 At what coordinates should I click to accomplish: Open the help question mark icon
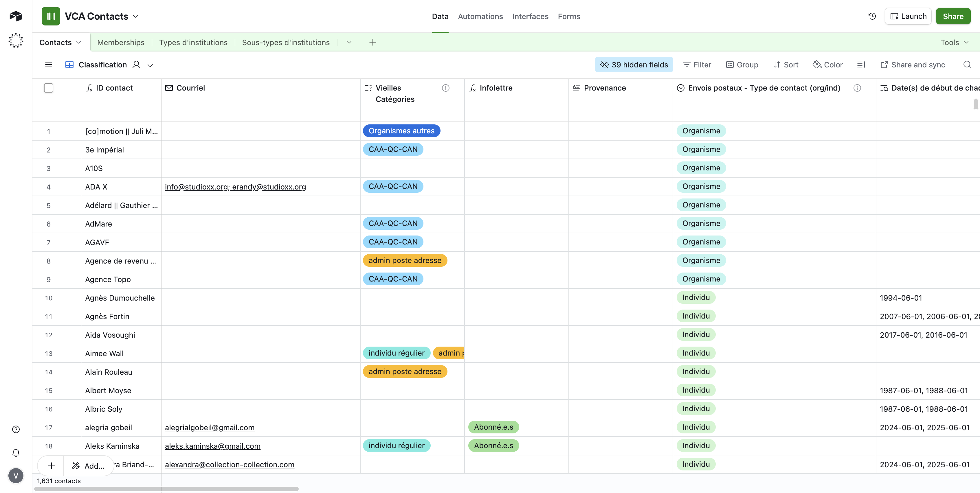pyautogui.click(x=16, y=429)
